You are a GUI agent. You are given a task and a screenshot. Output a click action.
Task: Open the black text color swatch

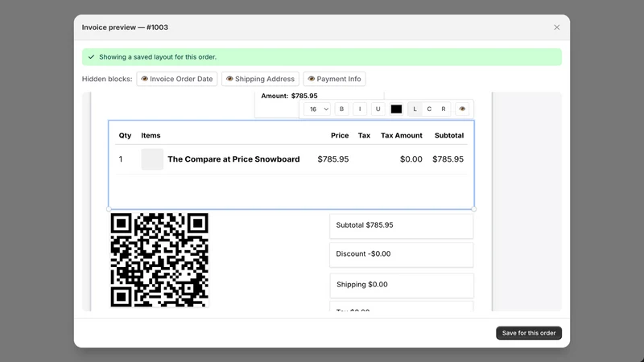[x=396, y=109]
